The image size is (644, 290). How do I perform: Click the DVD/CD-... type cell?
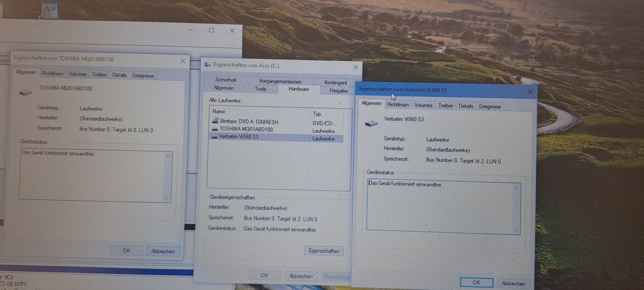(324, 124)
